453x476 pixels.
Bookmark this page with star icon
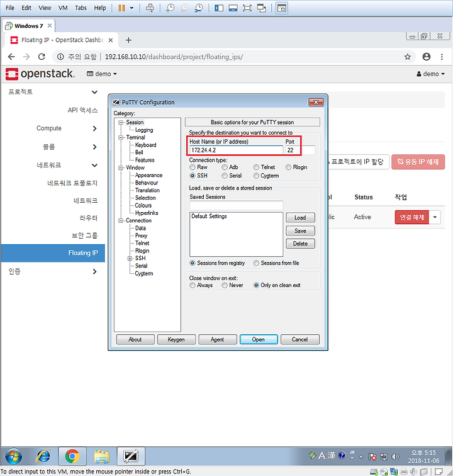(x=408, y=57)
